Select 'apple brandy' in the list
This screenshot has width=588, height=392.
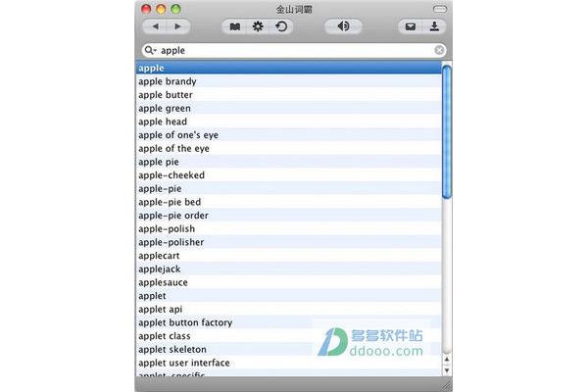point(289,81)
